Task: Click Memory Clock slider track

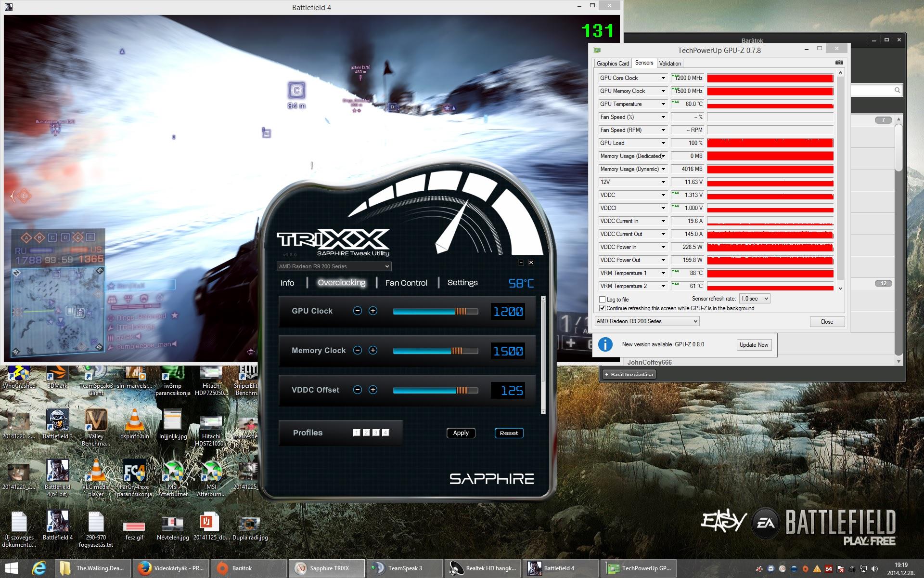Action: (x=436, y=351)
